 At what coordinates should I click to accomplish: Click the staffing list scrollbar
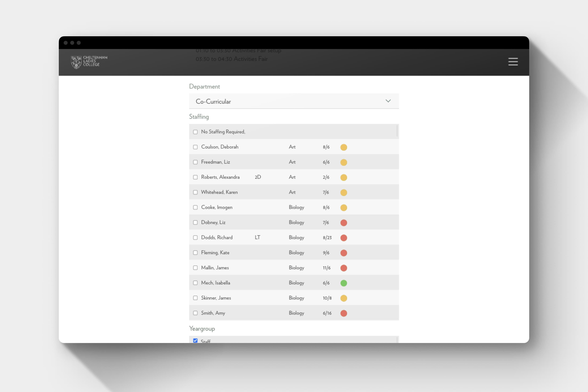click(397, 131)
